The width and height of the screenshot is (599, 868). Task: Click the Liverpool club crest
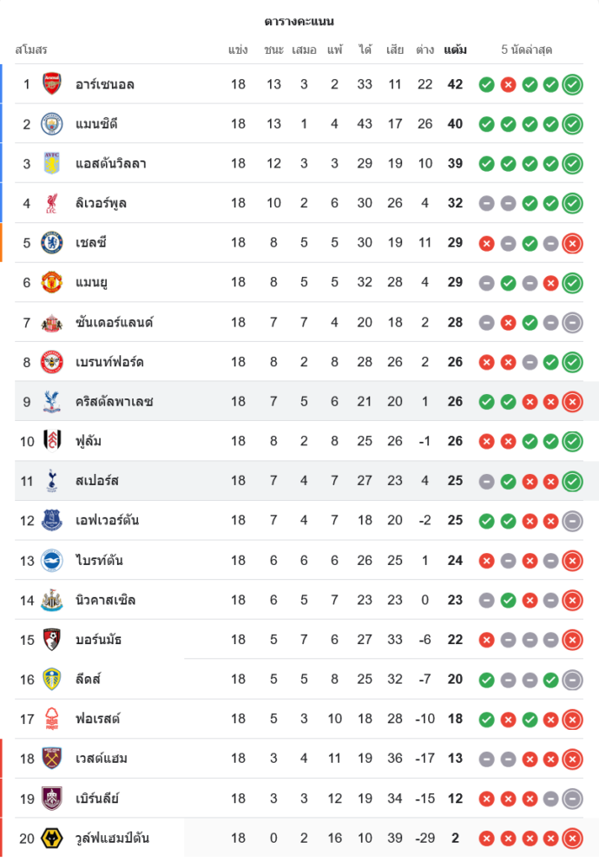coord(52,203)
